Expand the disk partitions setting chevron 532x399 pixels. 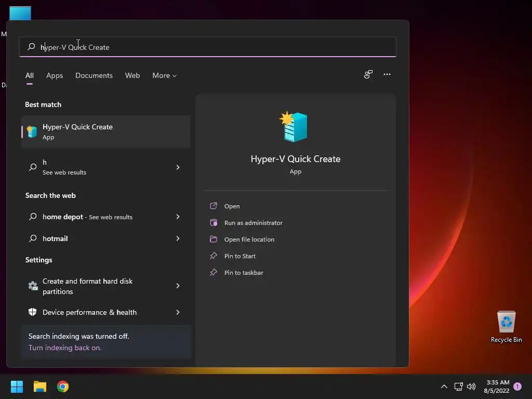pos(178,286)
